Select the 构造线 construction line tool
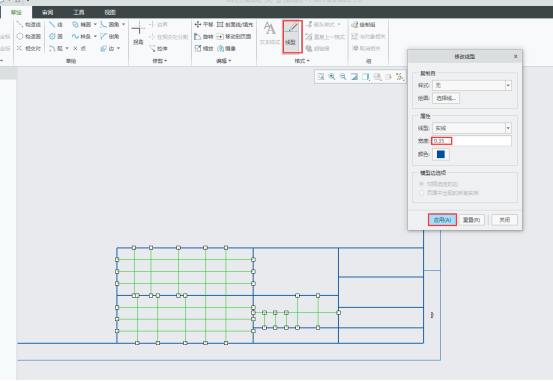This screenshot has height=381, width=553. pyautogui.click(x=29, y=25)
